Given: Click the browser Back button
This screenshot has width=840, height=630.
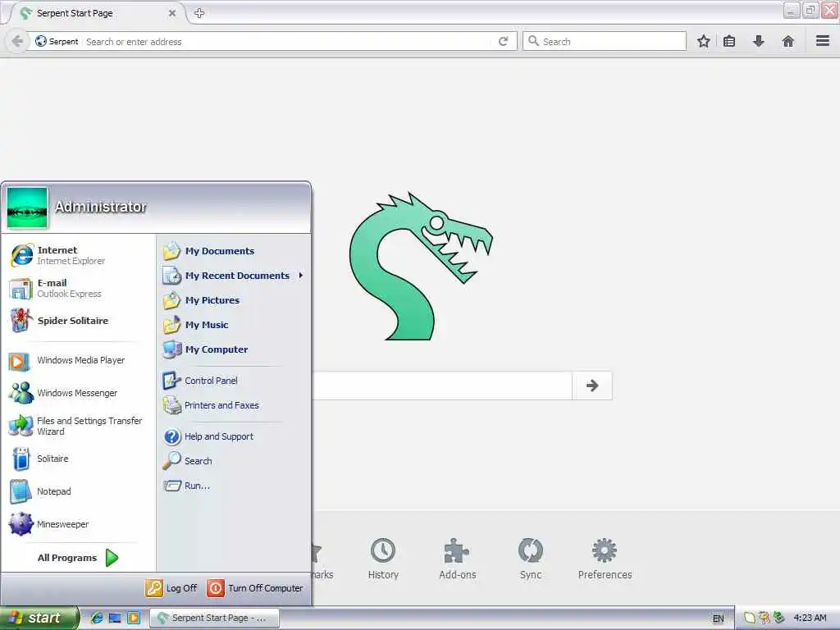Looking at the screenshot, I should pos(17,41).
